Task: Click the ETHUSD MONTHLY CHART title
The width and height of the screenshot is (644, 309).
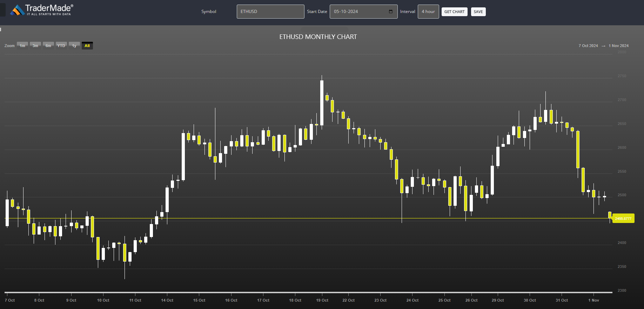Action: tap(318, 37)
